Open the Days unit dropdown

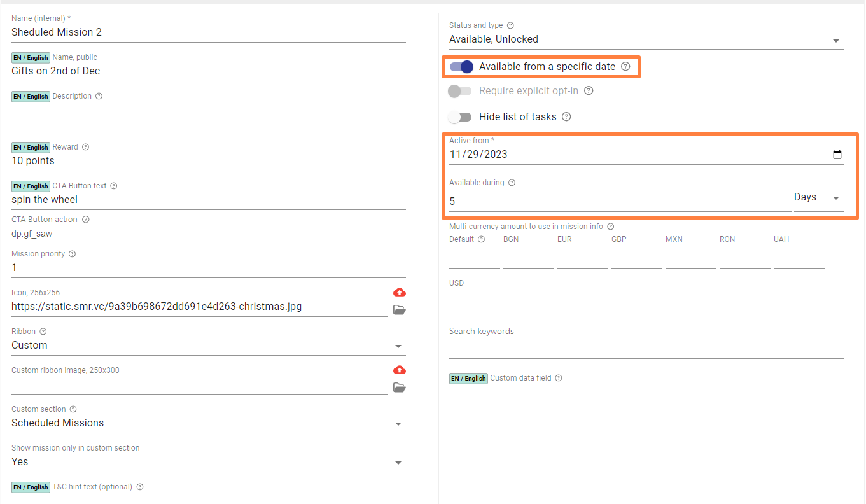tap(818, 198)
